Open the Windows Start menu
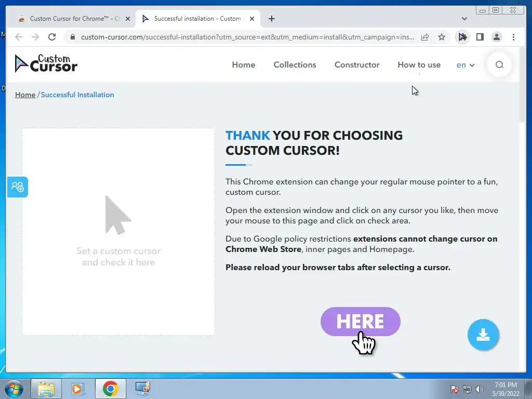Viewport: 532px width, 399px height. click(14, 389)
